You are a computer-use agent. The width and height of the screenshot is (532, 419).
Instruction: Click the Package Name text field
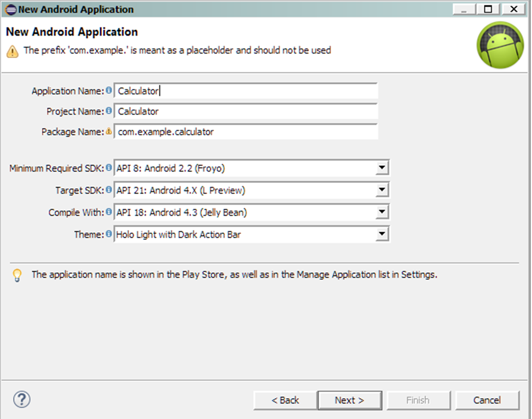(x=246, y=131)
